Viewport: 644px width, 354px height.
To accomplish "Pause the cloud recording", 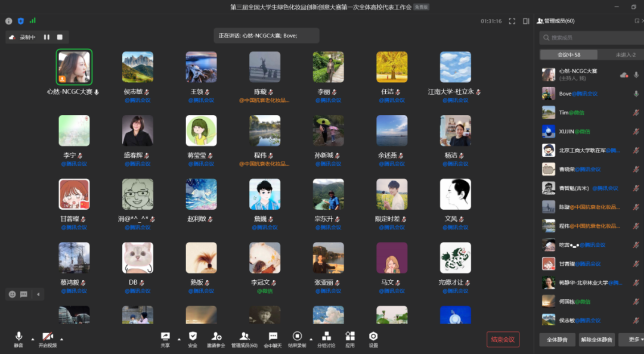I will [47, 37].
